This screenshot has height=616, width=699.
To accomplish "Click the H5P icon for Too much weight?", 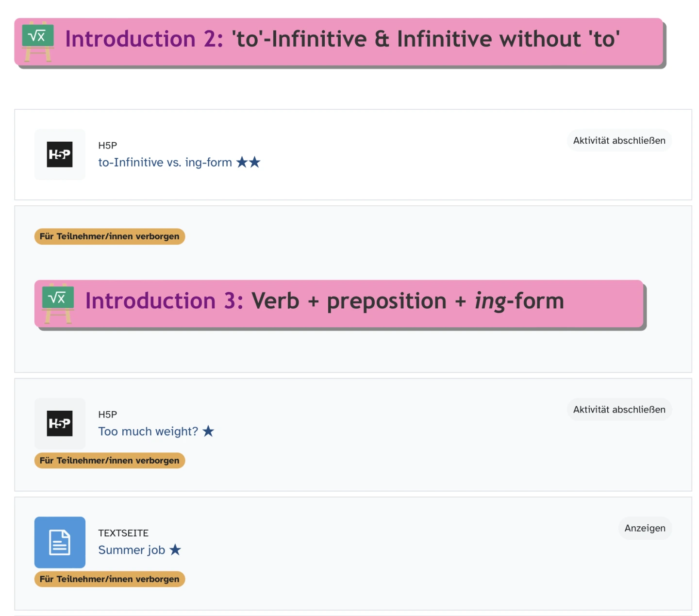I will [60, 423].
